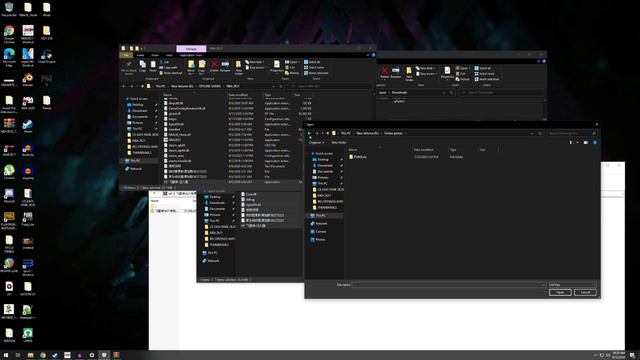The image size is (640, 360).
Task: Click OFFLINE GAMES breadcrumb in NBA 2K21 Explorer
Action: [210, 86]
